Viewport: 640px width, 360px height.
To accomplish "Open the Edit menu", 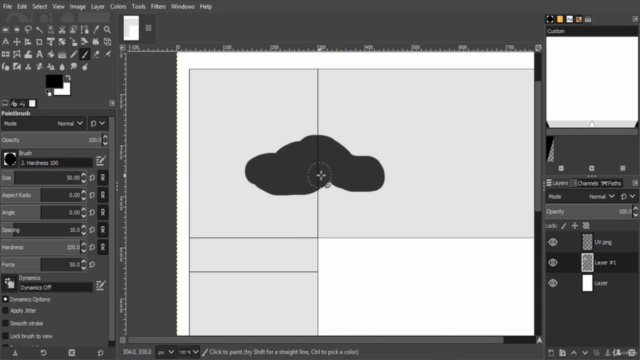I will coord(22,7).
